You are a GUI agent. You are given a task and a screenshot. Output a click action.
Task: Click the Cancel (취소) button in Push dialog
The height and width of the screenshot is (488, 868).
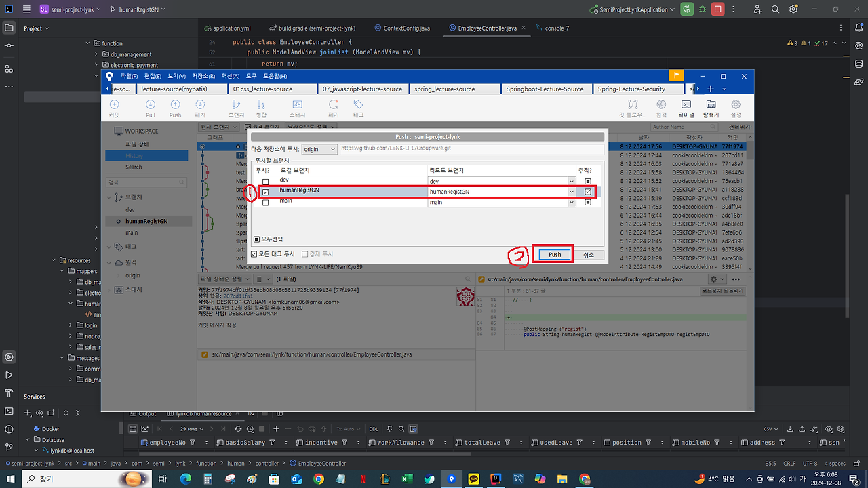589,254
